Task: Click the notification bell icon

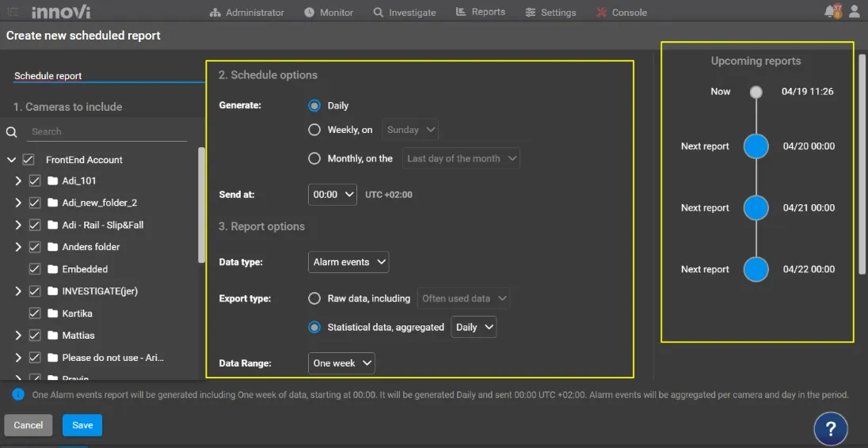Action: click(x=830, y=12)
